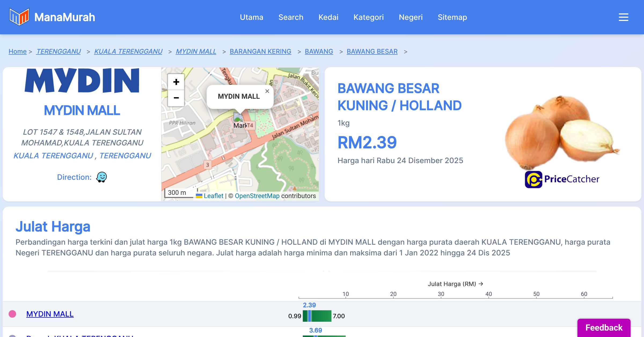Open Waze direction icon
Image resolution: width=644 pixels, height=337 pixels.
[x=101, y=177]
